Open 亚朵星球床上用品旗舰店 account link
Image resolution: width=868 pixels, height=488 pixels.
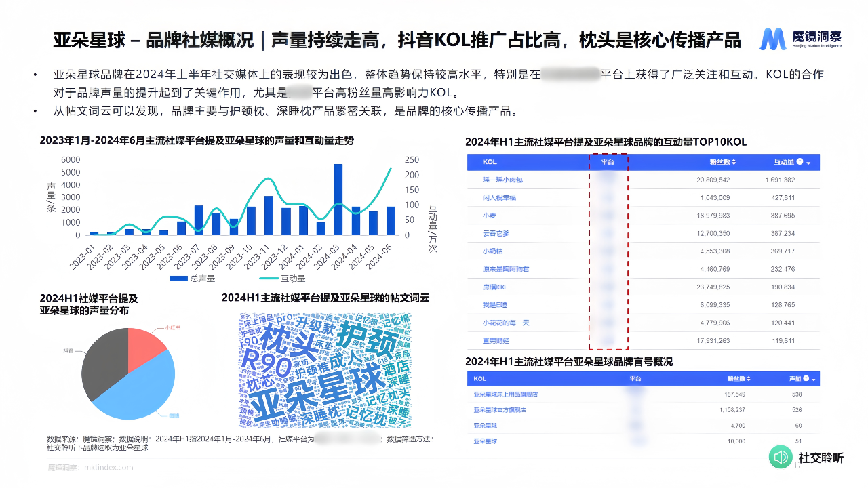pyautogui.click(x=505, y=394)
